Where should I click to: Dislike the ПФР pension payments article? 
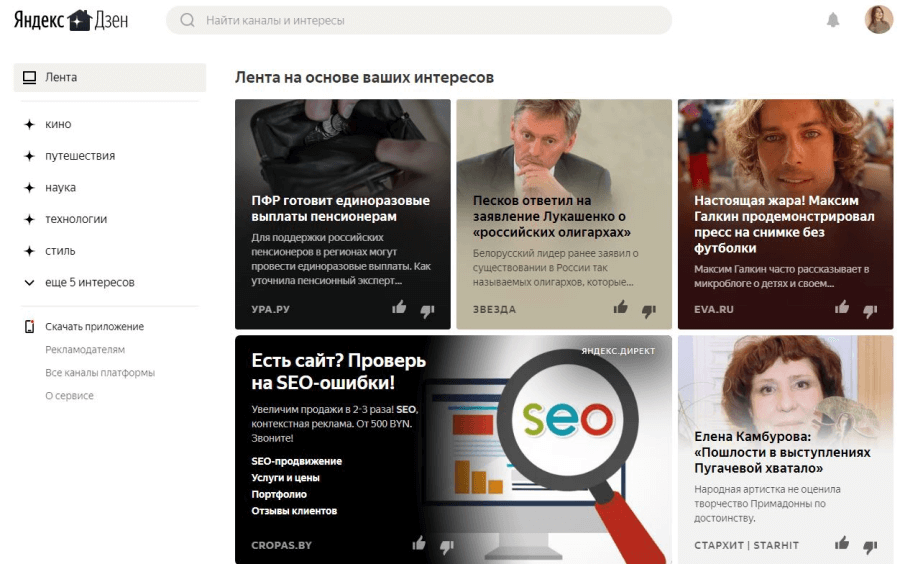coord(427,310)
